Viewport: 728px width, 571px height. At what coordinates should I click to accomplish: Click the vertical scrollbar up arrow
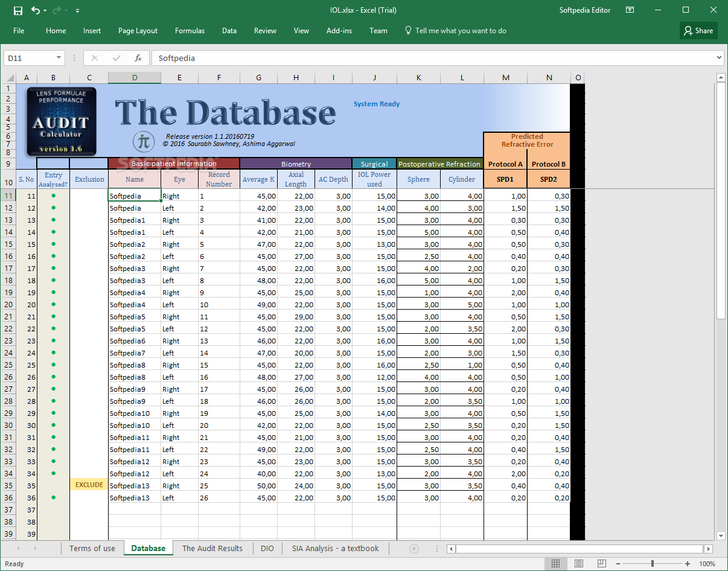coord(721,77)
